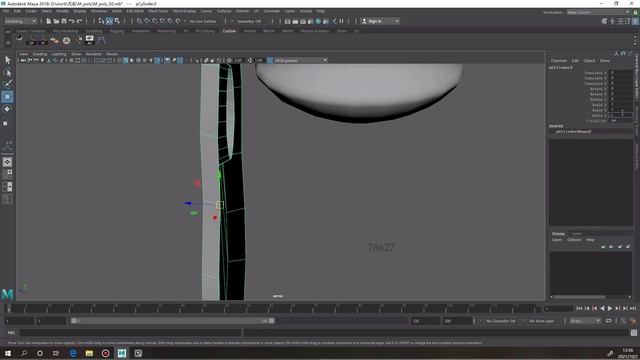640x360 pixels.
Task: Open the Symmetry Off dropdown
Action: [249, 21]
